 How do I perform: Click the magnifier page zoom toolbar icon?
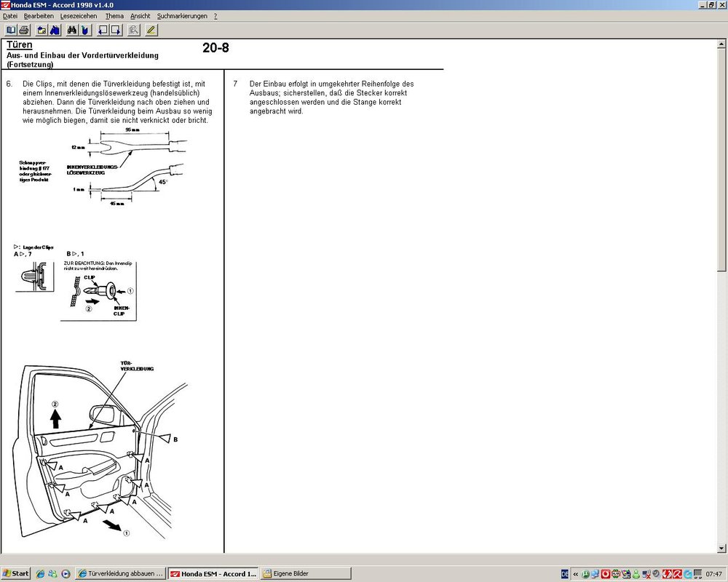pos(133,30)
